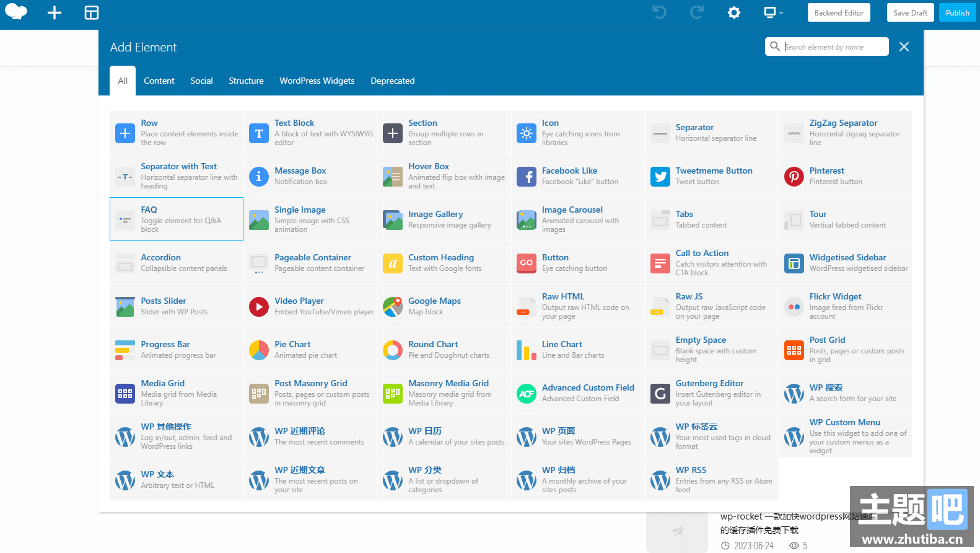Screen dimensions: 980x553
Task: Open the Templates icon in top bar
Action: point(92,13)
